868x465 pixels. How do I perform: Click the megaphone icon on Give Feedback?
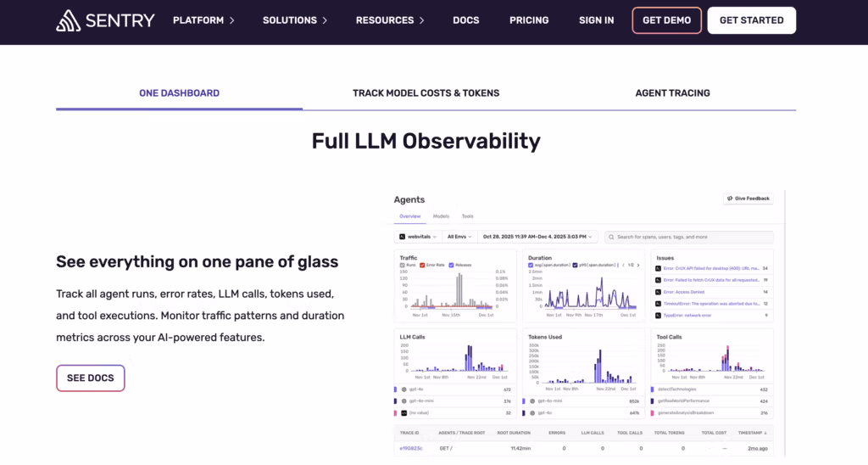(x=730, y=199)
